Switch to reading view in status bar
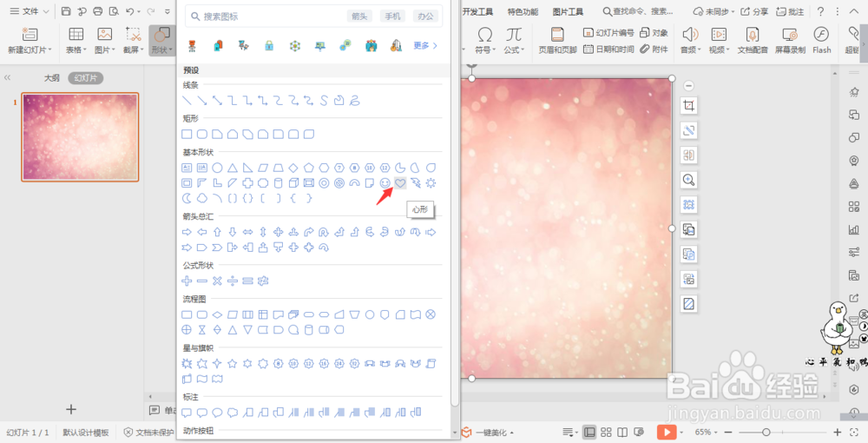 [x=622, y=432]
